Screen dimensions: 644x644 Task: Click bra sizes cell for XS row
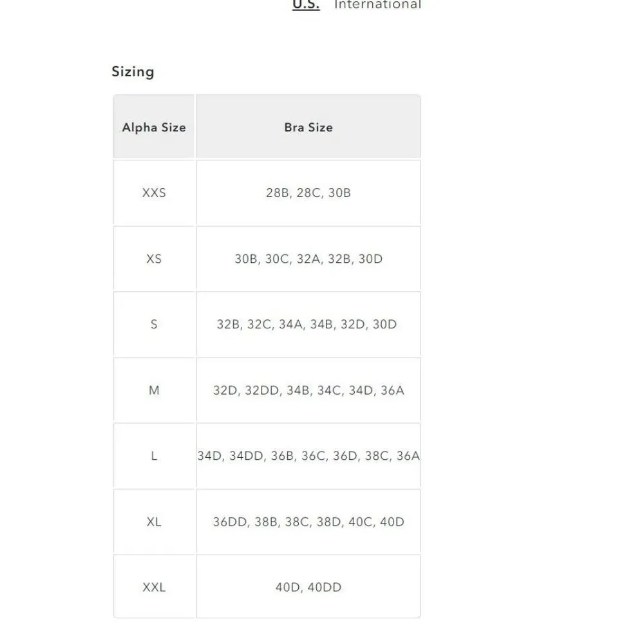(308, 259)
